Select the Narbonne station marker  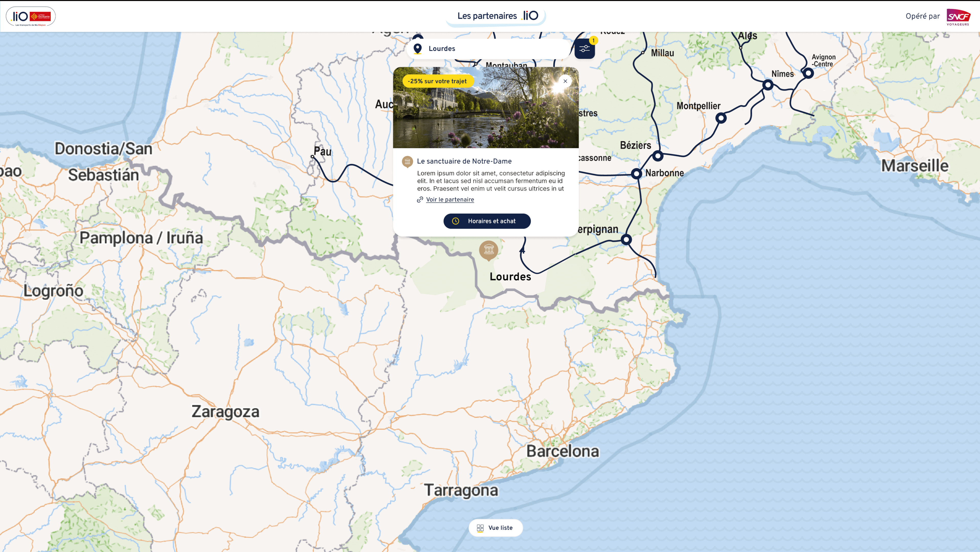click(x=636, y=174)
